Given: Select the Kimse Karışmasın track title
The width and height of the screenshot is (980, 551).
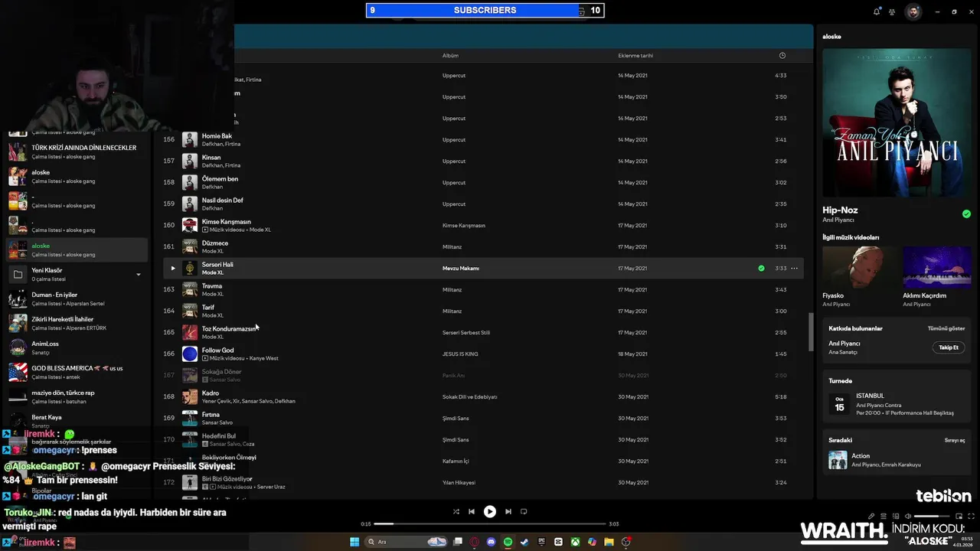Looking at the screenshot, I should 226,222.
